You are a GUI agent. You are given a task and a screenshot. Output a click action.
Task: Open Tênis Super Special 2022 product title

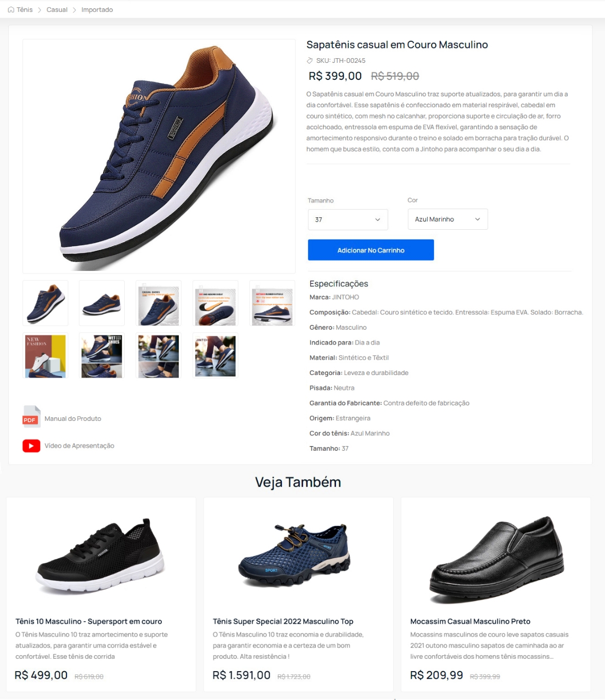pyautogui.click(x=283, y=621)
